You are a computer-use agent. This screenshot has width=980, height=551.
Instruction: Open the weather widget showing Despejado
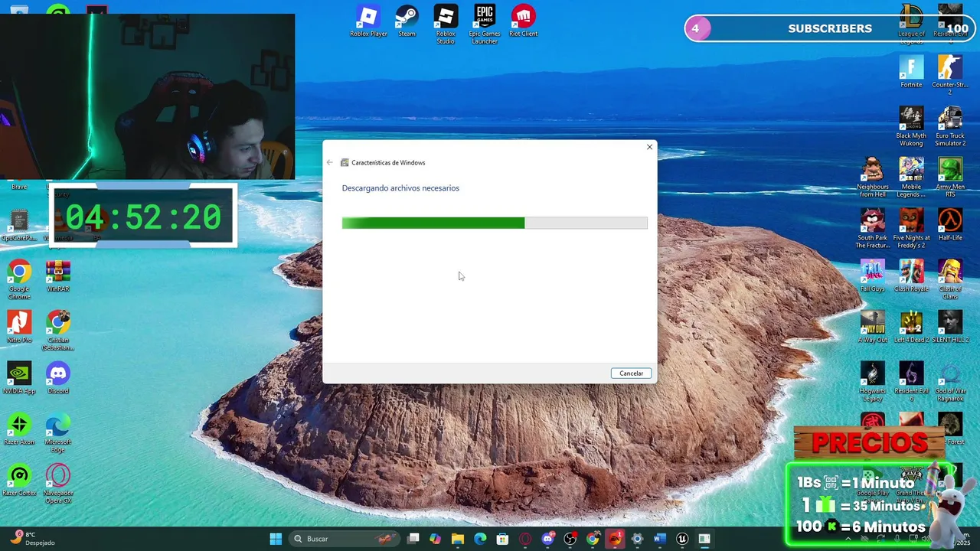(32, 538)
